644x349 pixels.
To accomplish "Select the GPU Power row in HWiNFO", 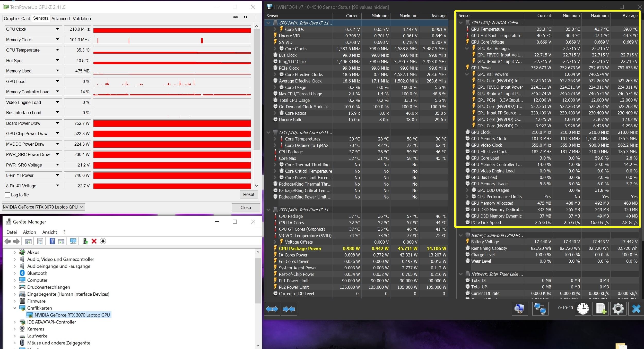I will (x=549, y=68).
